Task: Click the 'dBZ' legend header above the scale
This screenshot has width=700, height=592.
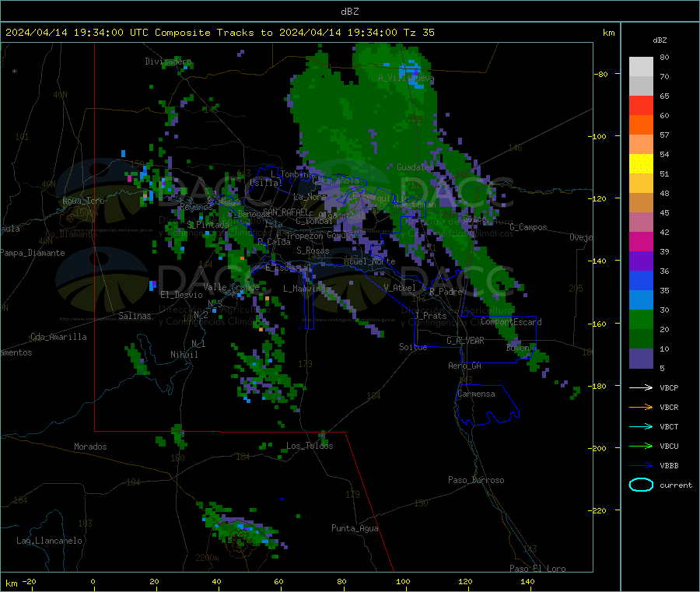Action: point(660,40)
